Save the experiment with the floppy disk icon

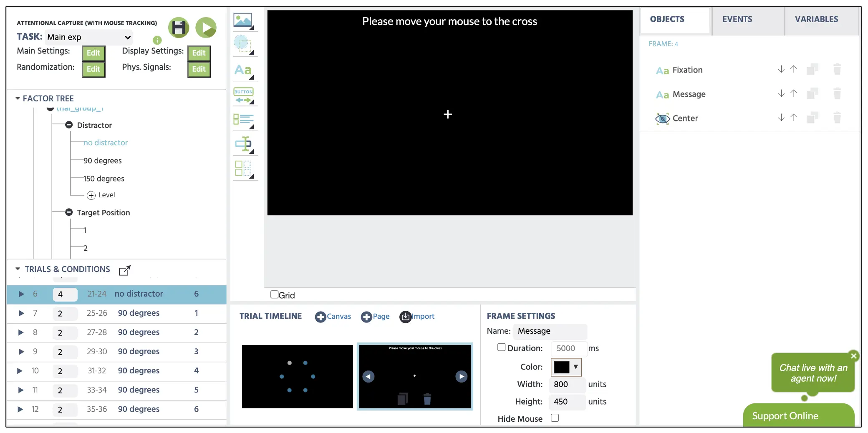point(179,28)
